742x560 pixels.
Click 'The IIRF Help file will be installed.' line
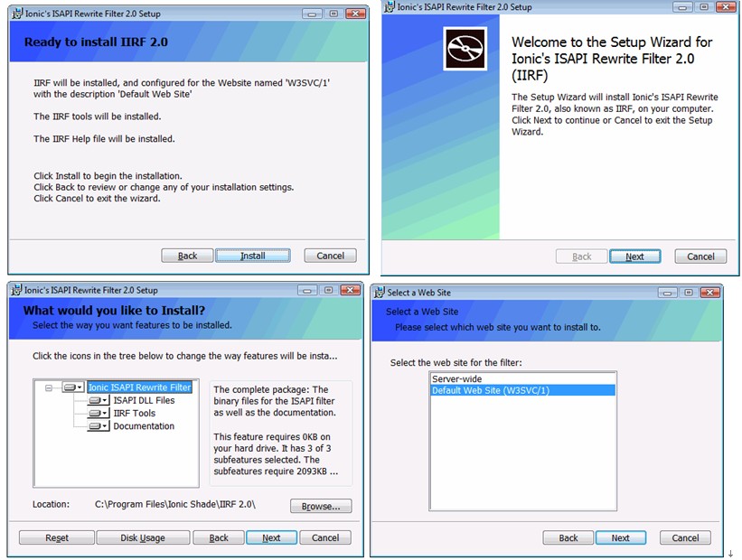pyautogui.click(x=104, y=138)
